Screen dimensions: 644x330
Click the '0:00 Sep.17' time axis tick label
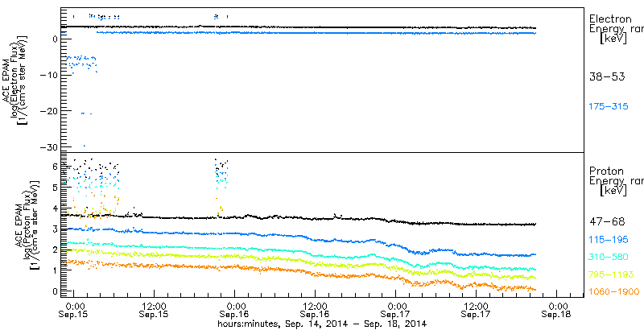[395, 311]
